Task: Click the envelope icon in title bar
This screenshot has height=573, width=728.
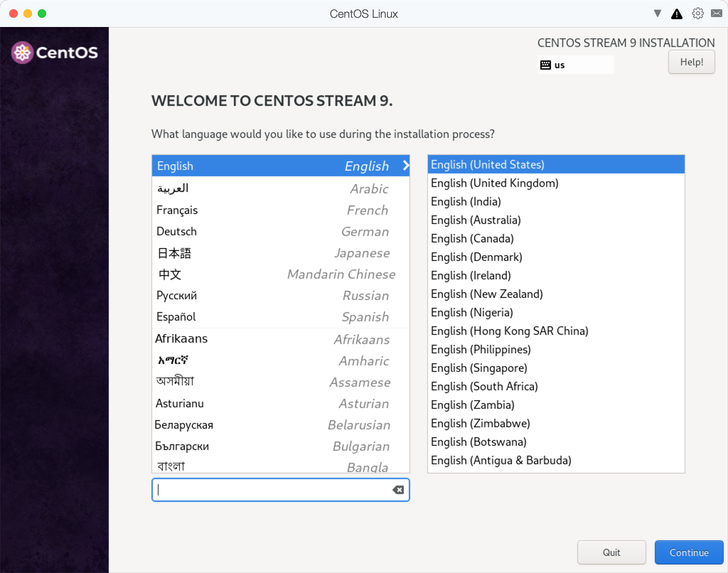Action: (716, 14)
